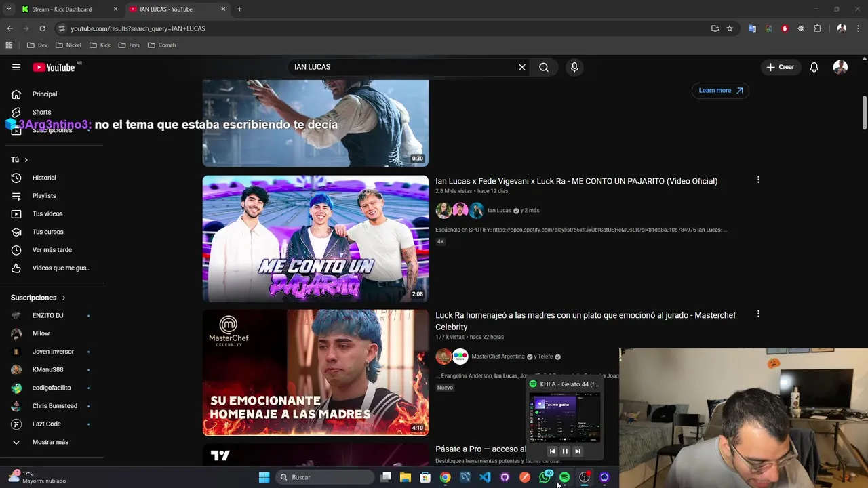Image resolution: width=868 pixels, height=488 pixels.
Task: Go to YouTube home via logo
Action: 54,67
